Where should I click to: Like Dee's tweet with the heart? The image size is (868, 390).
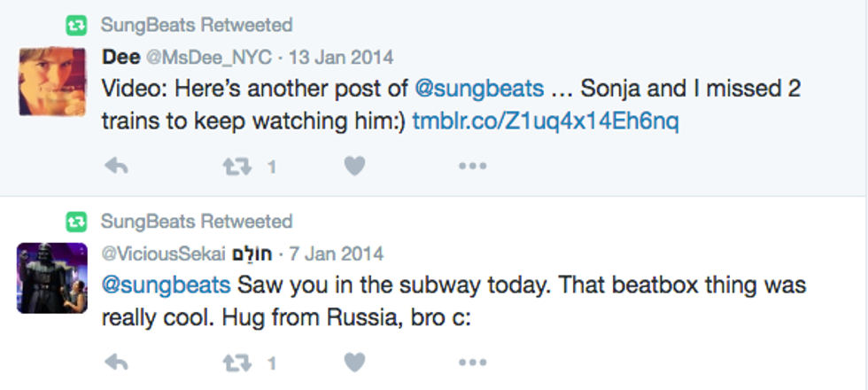pos(354,166)
